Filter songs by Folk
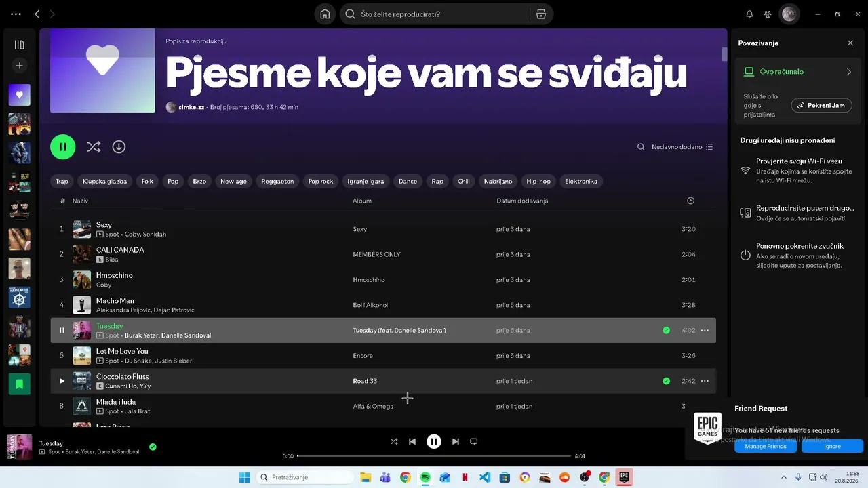This screenshot has height=488, width=868. coord(147,182)
